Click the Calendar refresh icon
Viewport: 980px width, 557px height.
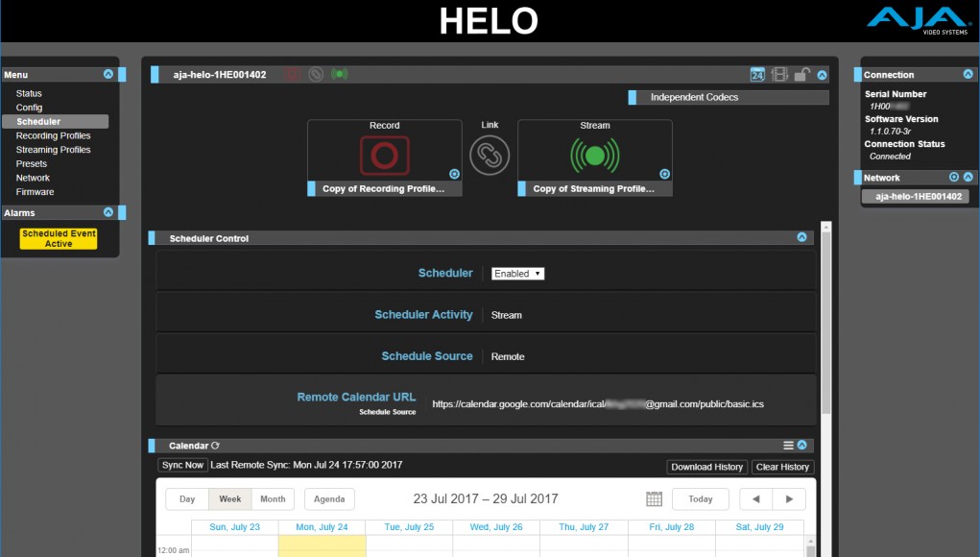click(216, 446)
